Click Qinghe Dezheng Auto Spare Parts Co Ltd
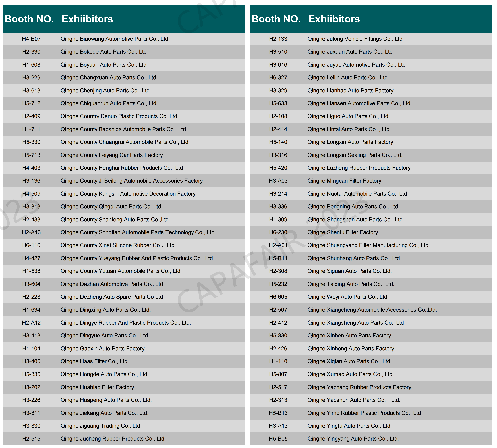Viewport: 497px width, 448px height. (112, 297)
